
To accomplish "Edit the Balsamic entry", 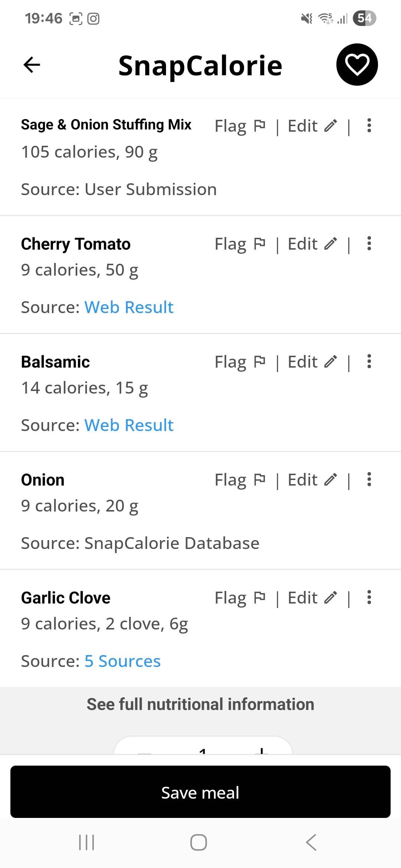I will [312, 362].
